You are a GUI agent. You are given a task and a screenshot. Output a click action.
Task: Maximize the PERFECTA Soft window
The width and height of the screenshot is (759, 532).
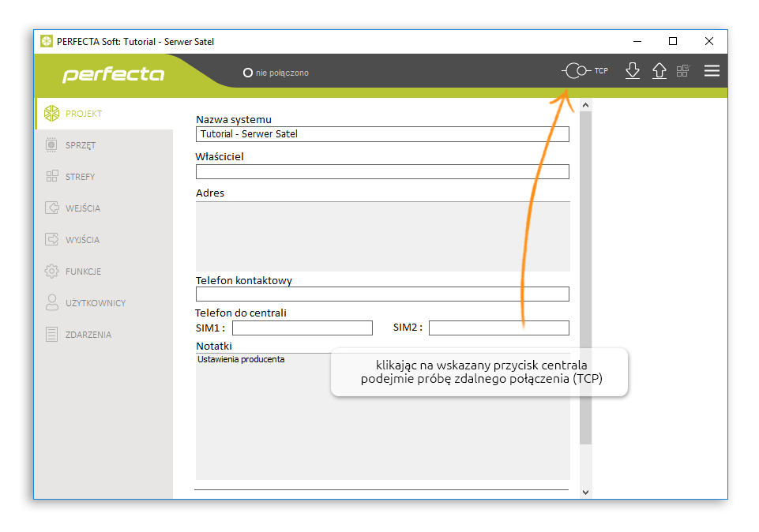click(x=673, y=42)
